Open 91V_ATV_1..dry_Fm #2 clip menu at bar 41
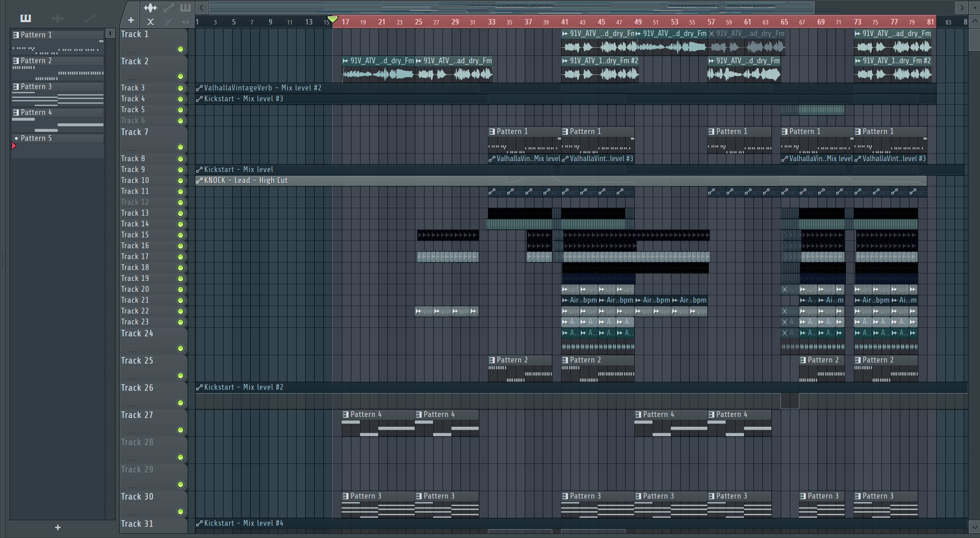The image size is (980, 538). (565, 61)
